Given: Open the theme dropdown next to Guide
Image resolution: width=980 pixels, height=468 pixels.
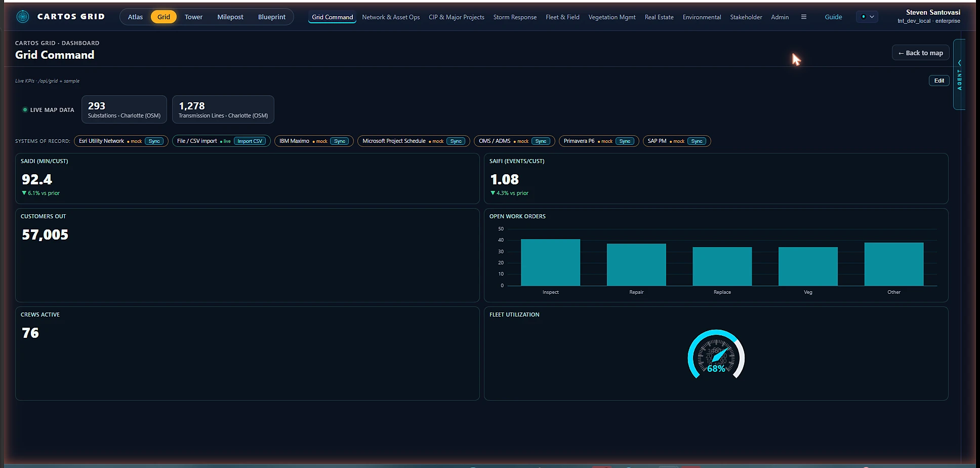Looking at the screenshot, I should (x=867, y=17).
